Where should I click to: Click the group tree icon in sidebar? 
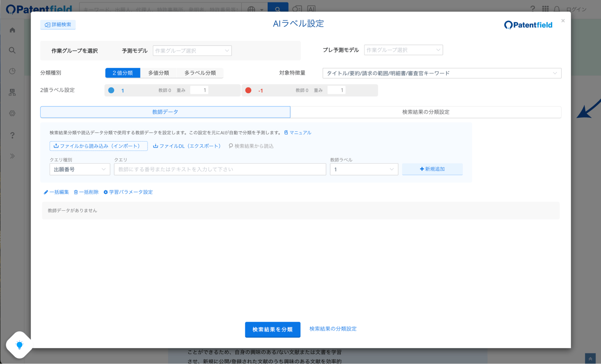point(13,92)
